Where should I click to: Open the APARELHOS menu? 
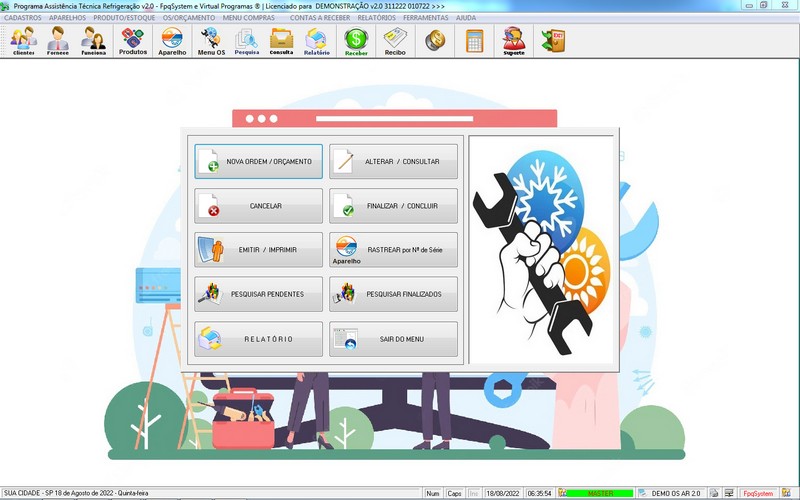pyautogui.click(x=67, y=18)
